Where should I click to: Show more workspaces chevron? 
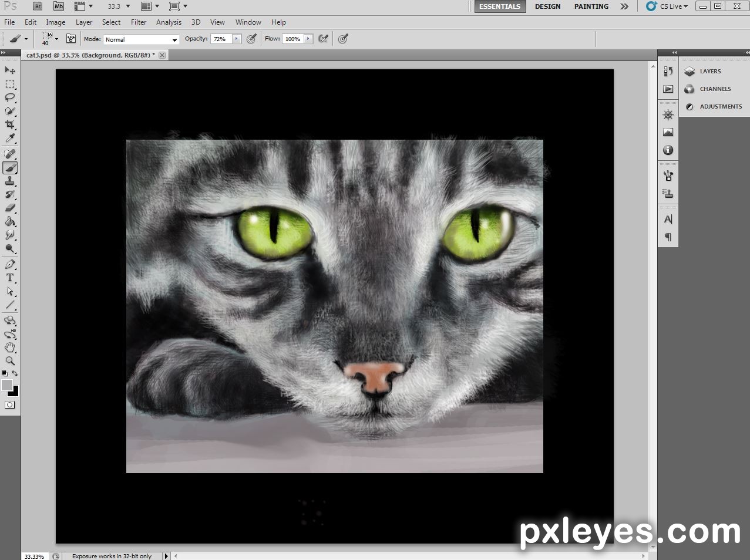(624, 6)
